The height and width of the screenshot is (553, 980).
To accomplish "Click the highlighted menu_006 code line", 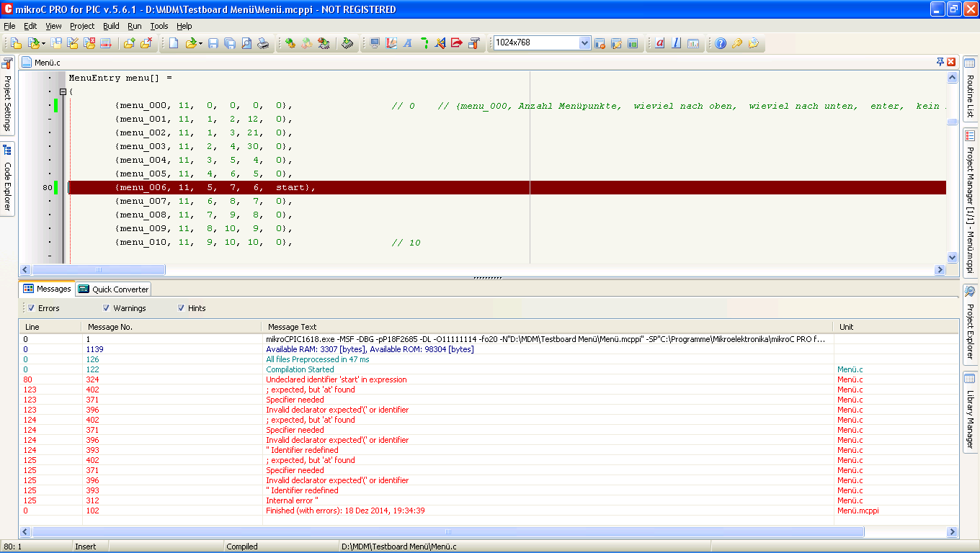I will (x=507, y=188).
